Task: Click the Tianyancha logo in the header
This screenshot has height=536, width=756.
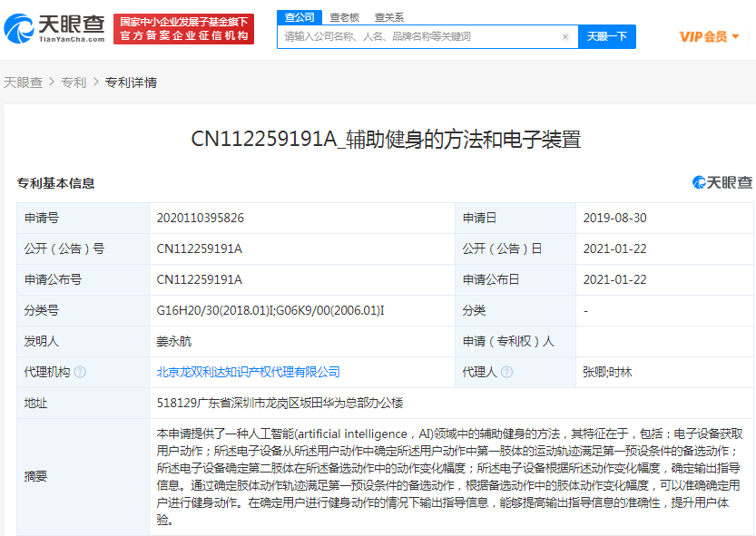Action: [54, 29]
